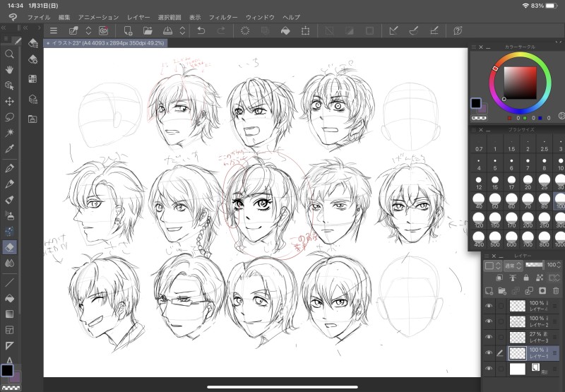Collapse left tool palette with double chevron
The image size is (565, 392).
point(4,28)
